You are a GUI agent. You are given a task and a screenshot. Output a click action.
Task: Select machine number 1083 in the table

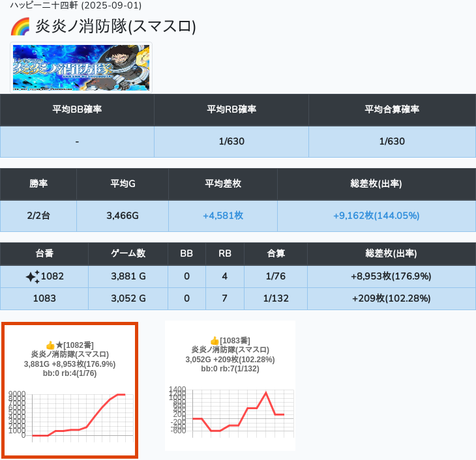[44, 298]
